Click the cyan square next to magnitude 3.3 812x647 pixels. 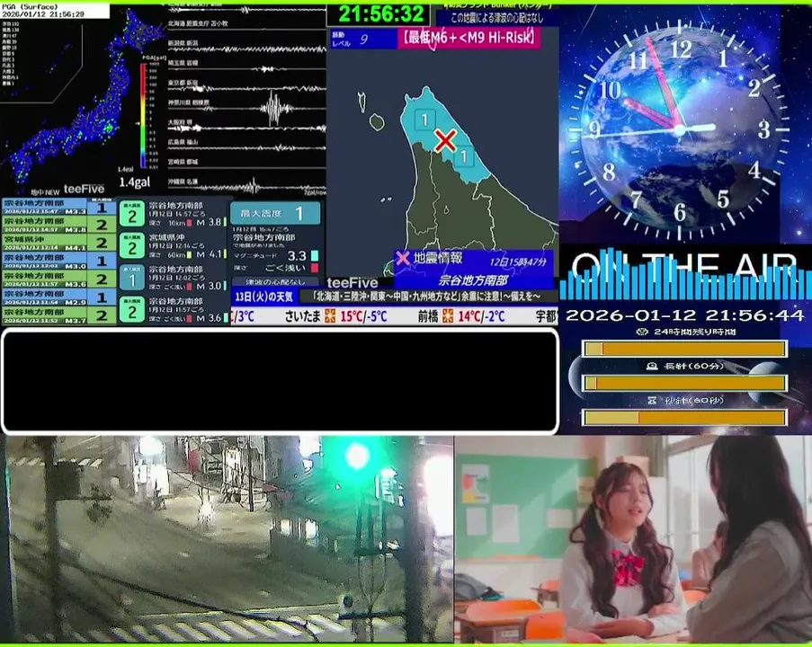pos(315,256)
